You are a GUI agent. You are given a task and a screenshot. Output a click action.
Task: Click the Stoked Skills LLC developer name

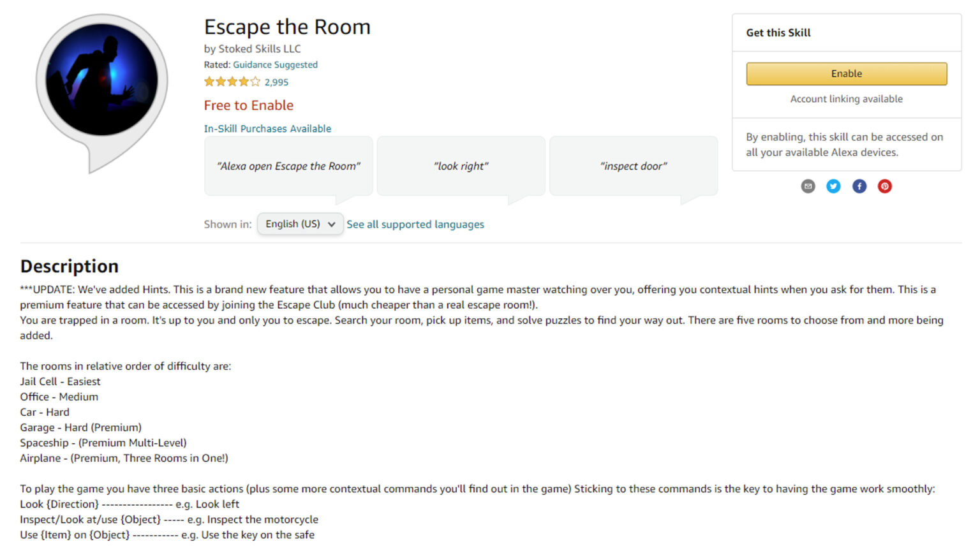[x=260, y=48]
